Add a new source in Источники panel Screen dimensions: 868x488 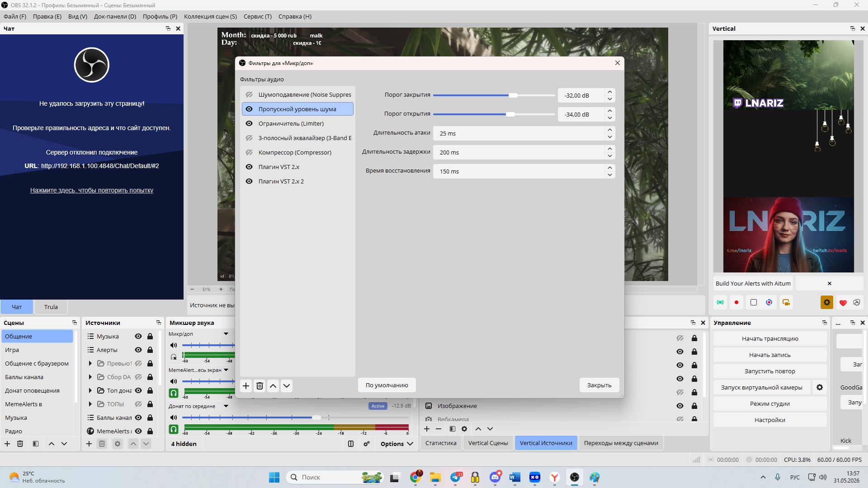coord(89,444)
